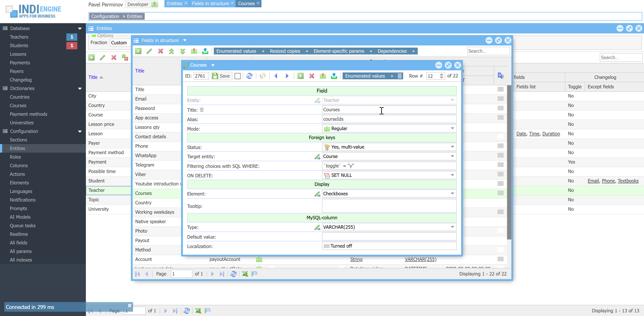This screenshot has width=644, height=316.
Task: Switch to Fields in structure tab
Action: click(210, 3)
